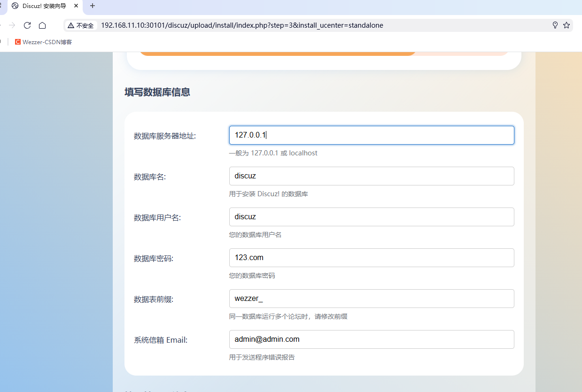Click hint text 您的数据库用户名
Viewport: 582px width, 392px height.
[x=256, y=235]
